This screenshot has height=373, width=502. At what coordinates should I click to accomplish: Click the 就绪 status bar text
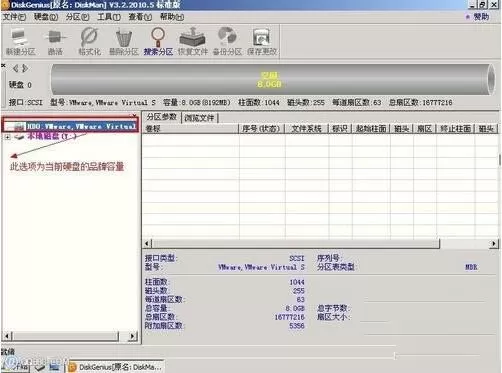(8, 352)
